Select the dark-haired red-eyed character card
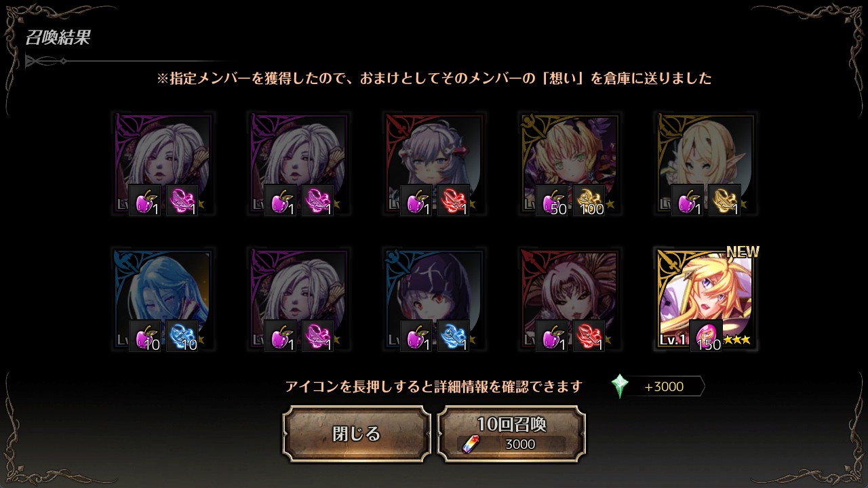Viewport: 868px width, 488px height. (x=435, y=299)
